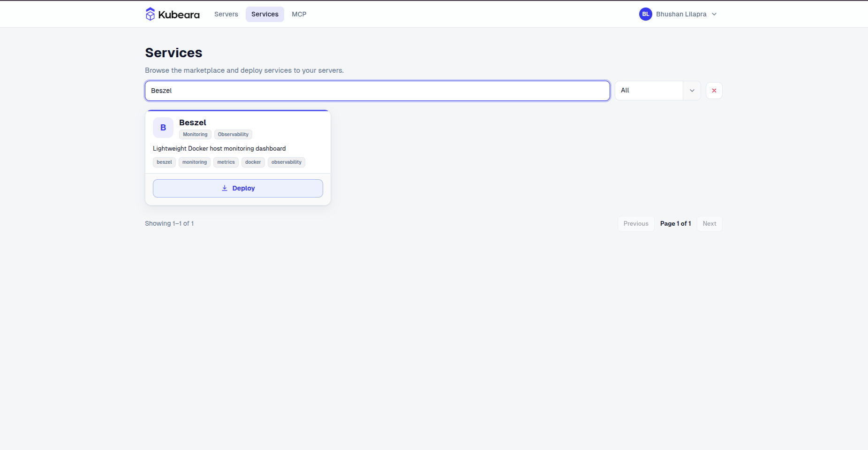Click the category dropdown chevron arrow

[692, 91]
